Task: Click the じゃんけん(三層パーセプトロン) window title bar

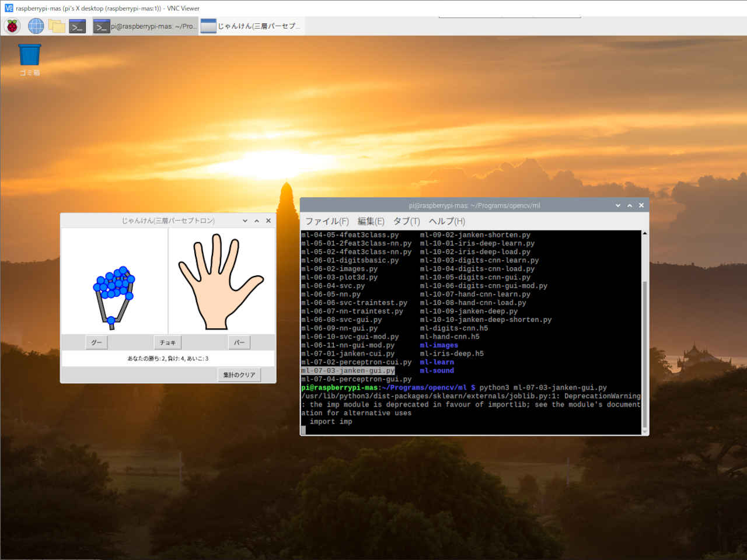Action: tap(168, 220)
